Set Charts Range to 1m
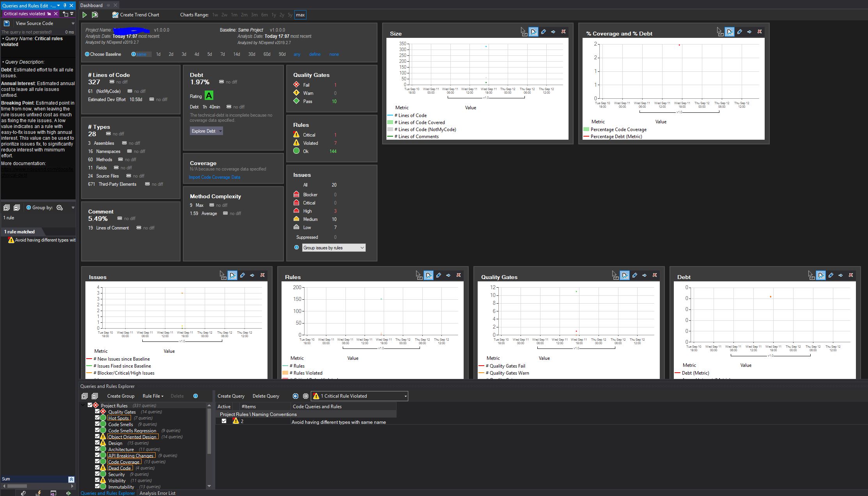Screen dimensions: 868x496 point(234,14)
